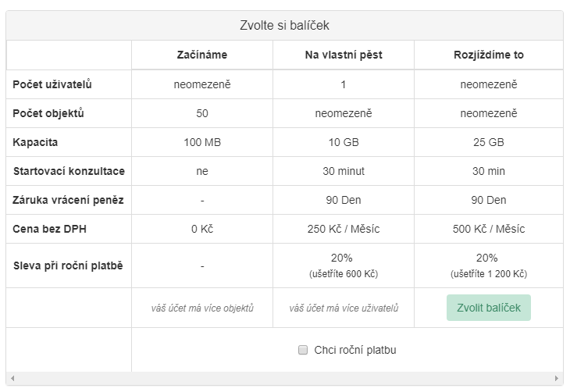Click the Chci roční platbu label

(354, 351)
